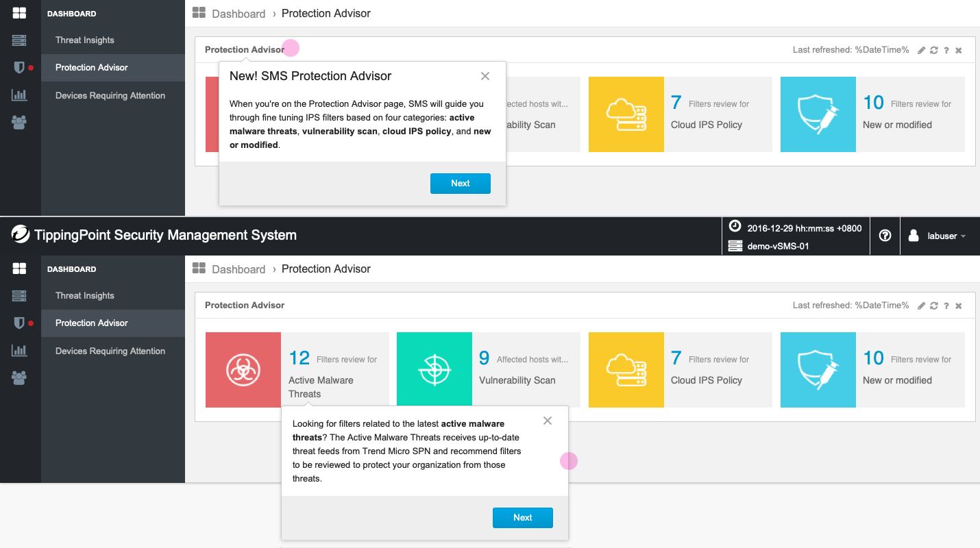Click question-mark icon in panel with New! SMS popup
This screenshot has width=980, height=548.
946,50
